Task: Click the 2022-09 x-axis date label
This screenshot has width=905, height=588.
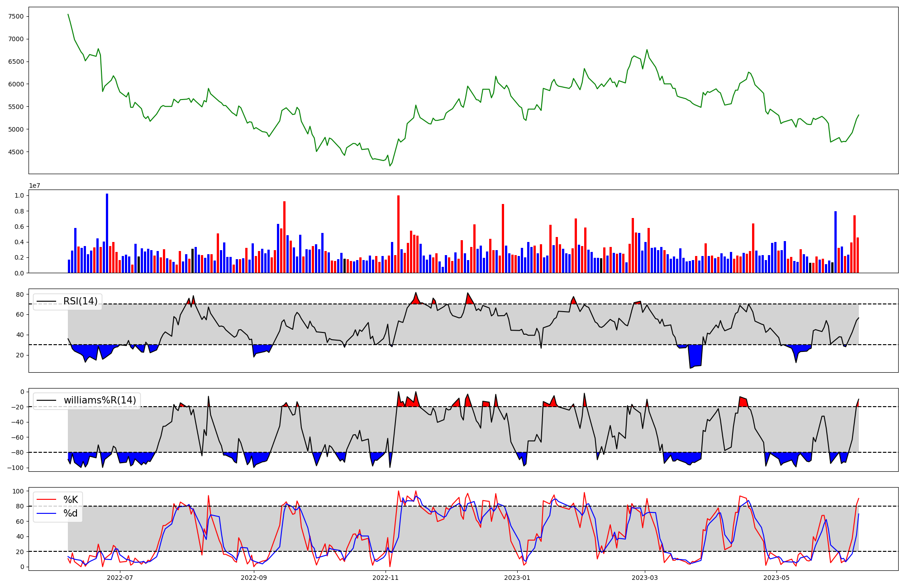Action: pos(254,578)
